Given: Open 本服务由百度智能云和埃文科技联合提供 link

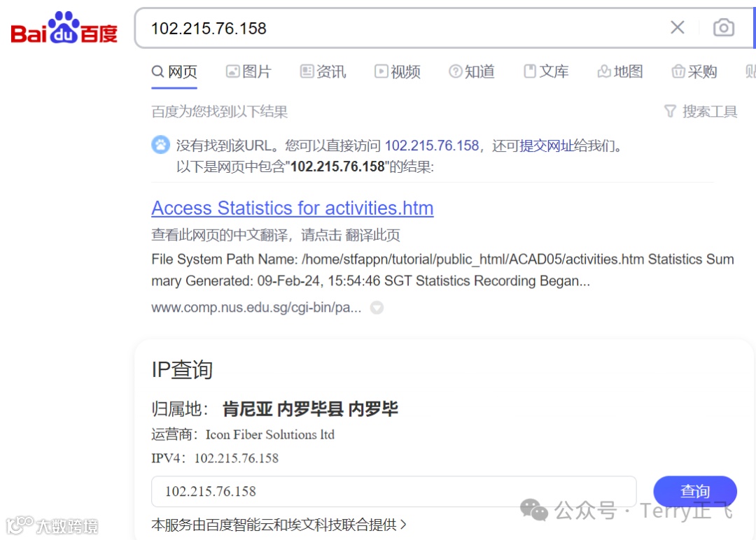Looking at the screenshot, I should (279, 525).
